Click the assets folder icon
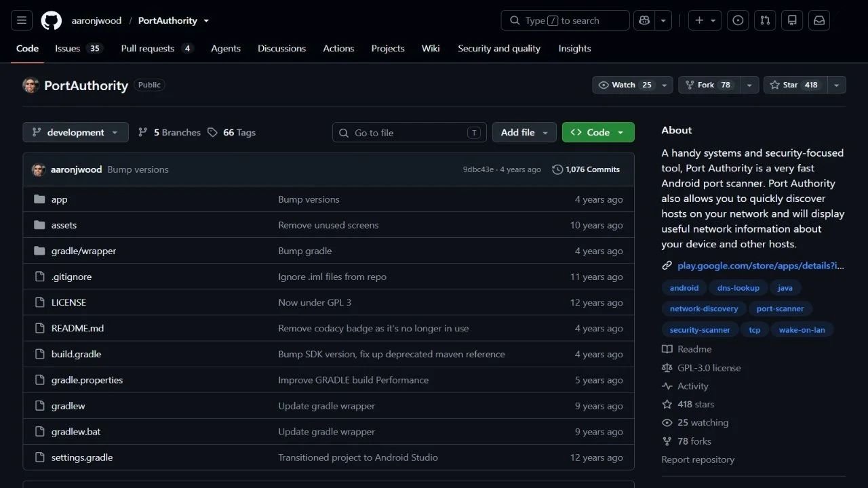 click(x=39, y=225)
